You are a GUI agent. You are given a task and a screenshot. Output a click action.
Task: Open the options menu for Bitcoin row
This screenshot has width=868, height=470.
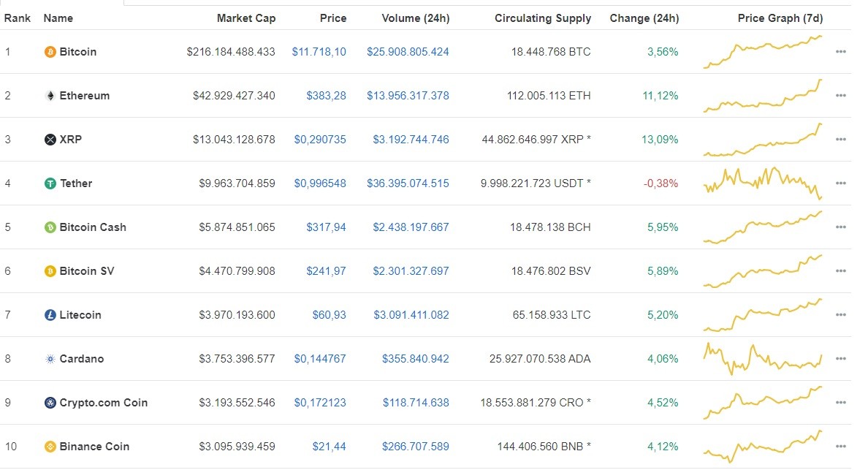point(842,52)
